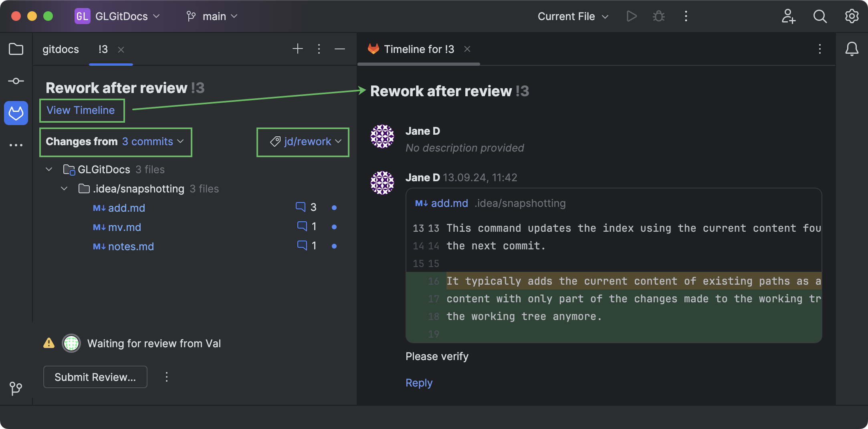This screenshot has width=868, height=429.
Task: Reply to Jane D's comment
Action: (x=418, y=383)
